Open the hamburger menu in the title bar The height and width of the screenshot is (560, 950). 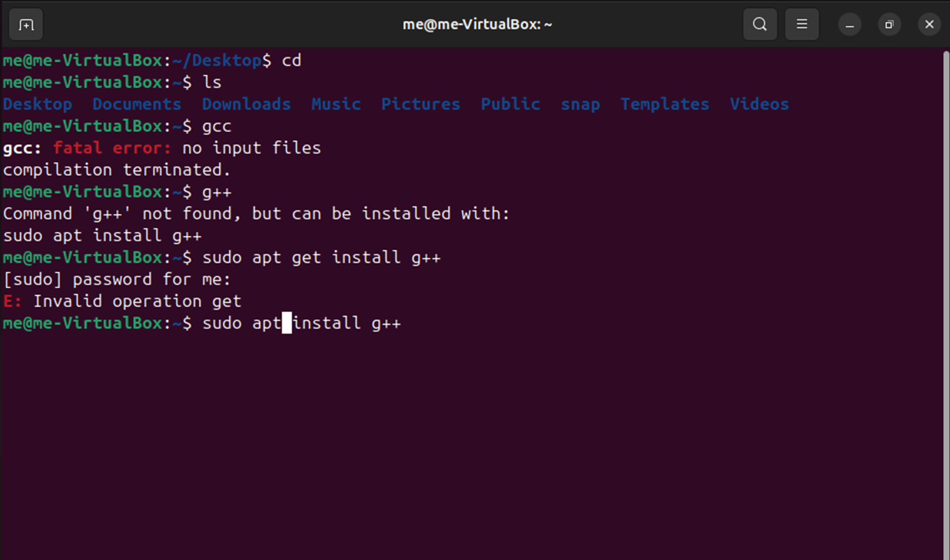point(801,24)
